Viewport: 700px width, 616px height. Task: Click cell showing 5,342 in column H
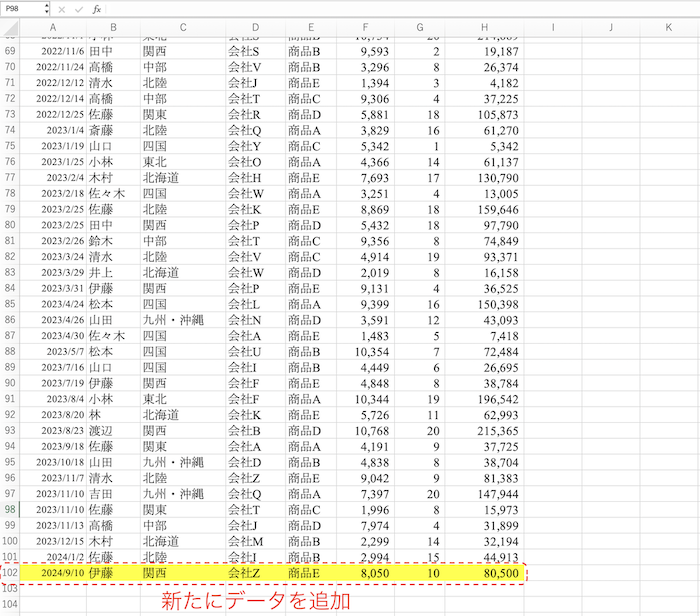click(484, 146)
